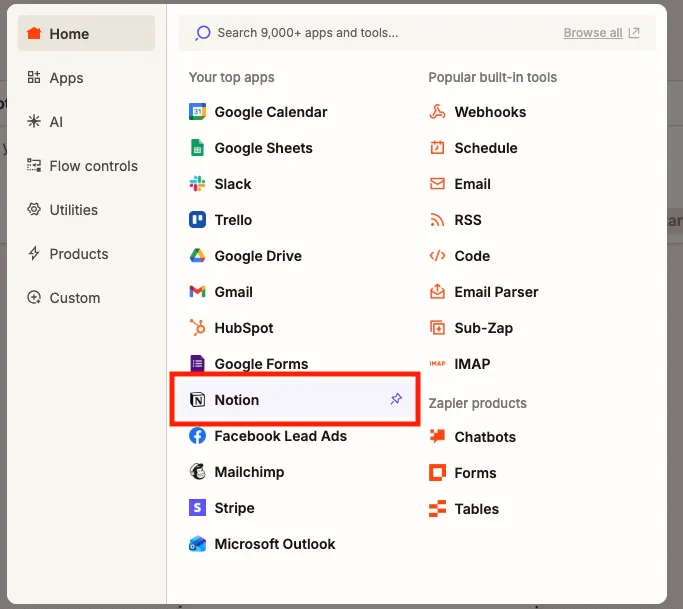Pick the Microsoft Outlook label
683x609 pixels.
point(275,544)
